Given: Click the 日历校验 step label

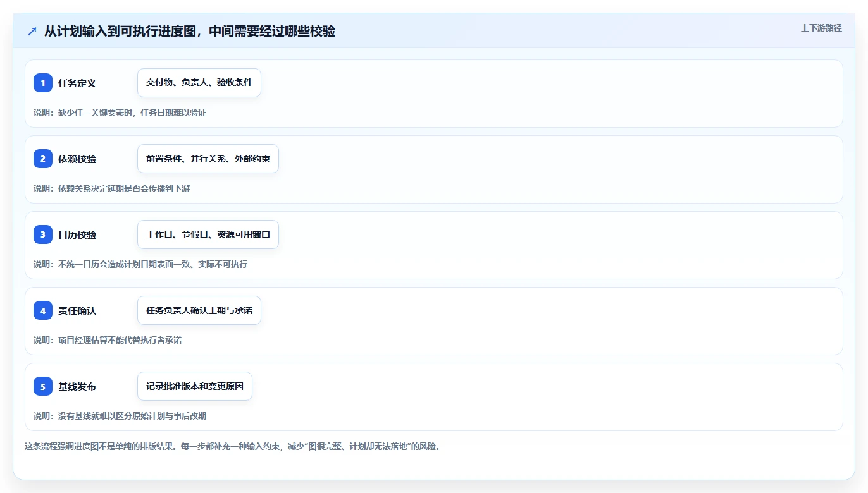Looking at the screenshot, I should [x=77, y=234].
